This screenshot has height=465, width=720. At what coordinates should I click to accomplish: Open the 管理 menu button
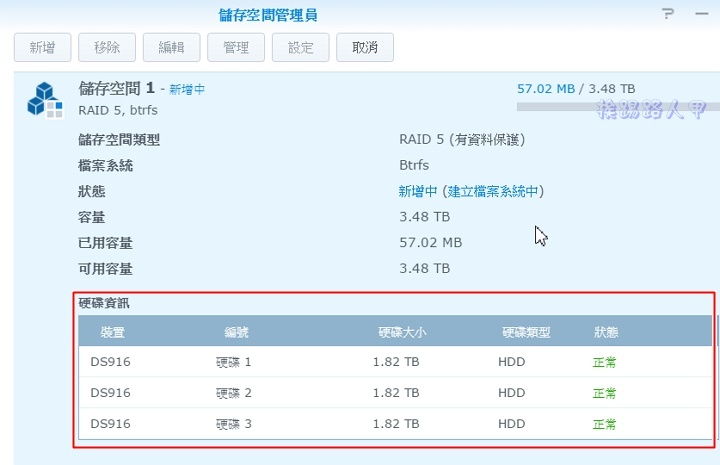click(236, 47)
